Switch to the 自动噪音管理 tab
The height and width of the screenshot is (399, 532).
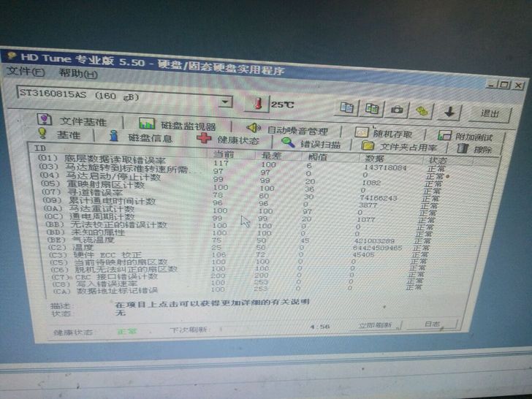pos(287,129)
